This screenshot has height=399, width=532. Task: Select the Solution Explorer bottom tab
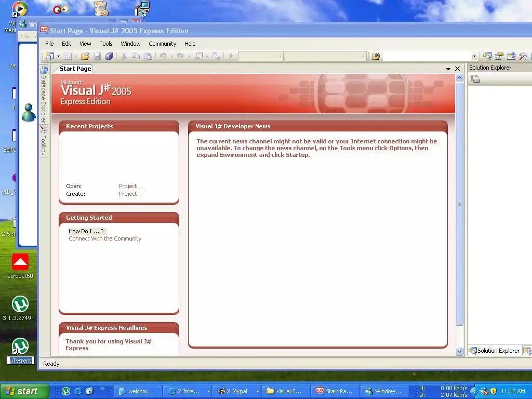495,351
